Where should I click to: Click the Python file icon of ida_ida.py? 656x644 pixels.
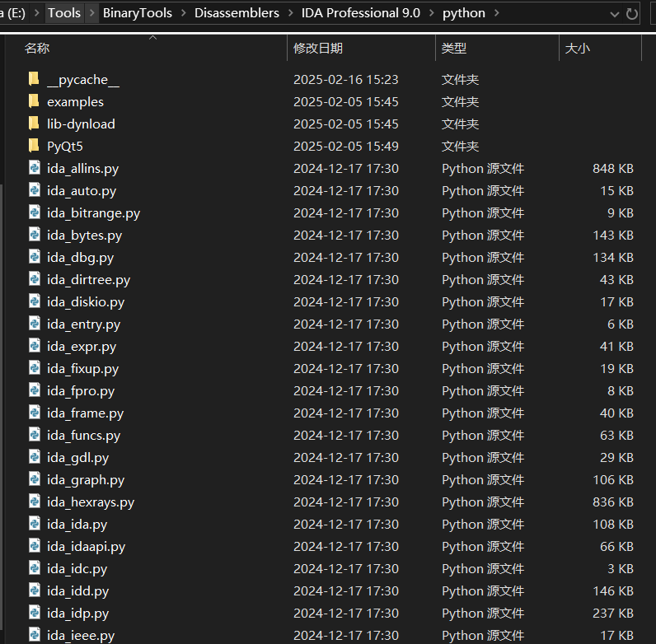pyautogui.click(x=35, y=523)
